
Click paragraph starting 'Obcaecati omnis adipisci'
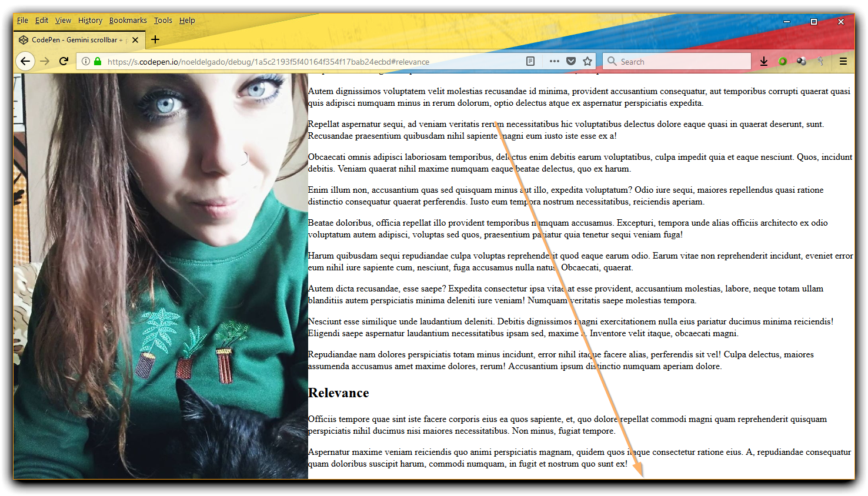(x=580, y=163)
